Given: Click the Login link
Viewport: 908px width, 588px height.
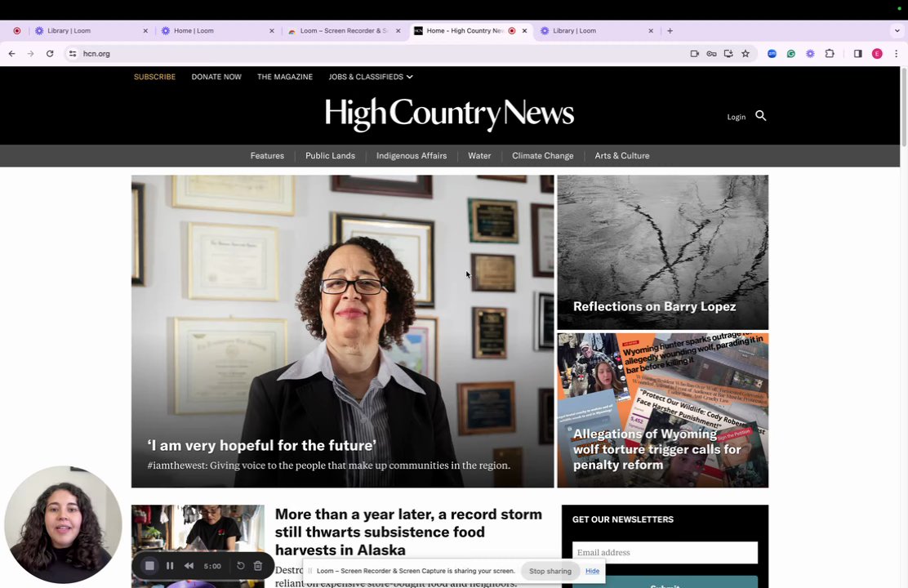Looking at the screenshot, I should [x=736, y=117].
